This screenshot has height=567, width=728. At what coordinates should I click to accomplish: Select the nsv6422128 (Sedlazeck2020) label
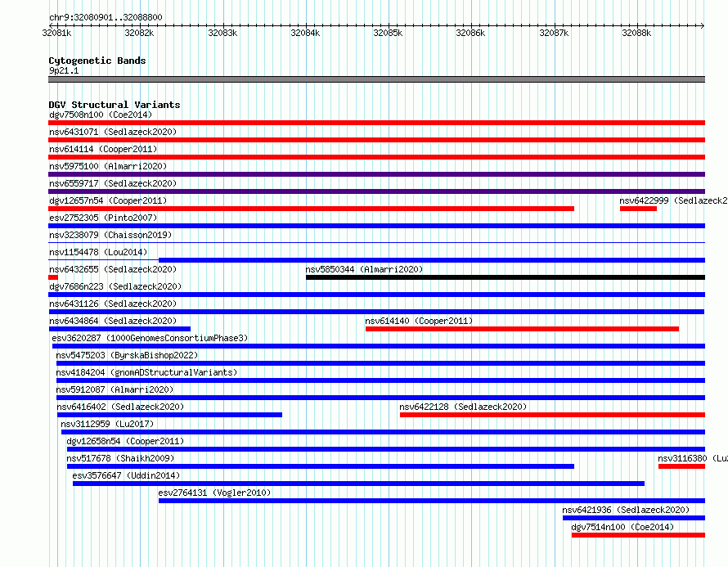pyautogui.click(x=463, y=407)
